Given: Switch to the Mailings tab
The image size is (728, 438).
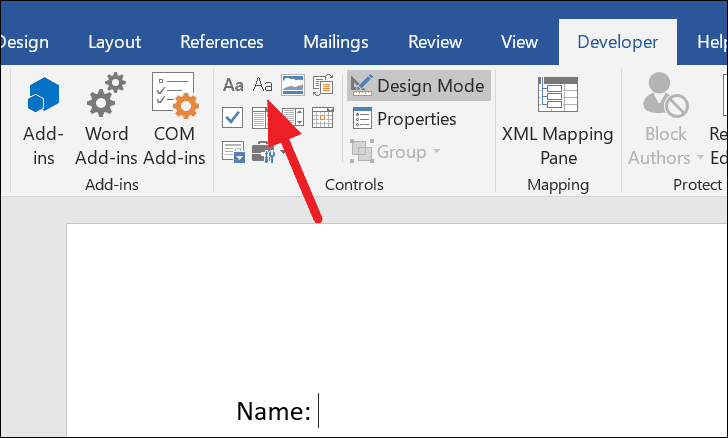Looking at the screenshot, I should (x=336, y=42).
